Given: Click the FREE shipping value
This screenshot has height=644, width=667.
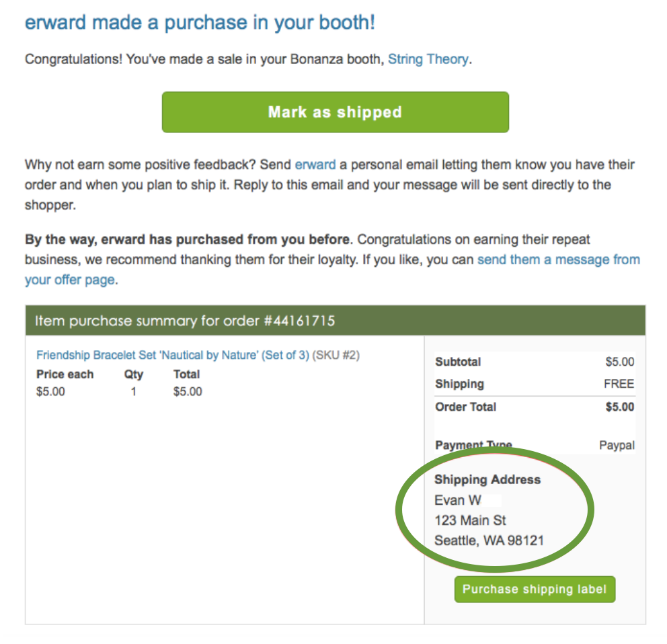Looking at the screenshot, I should (619, 384).
